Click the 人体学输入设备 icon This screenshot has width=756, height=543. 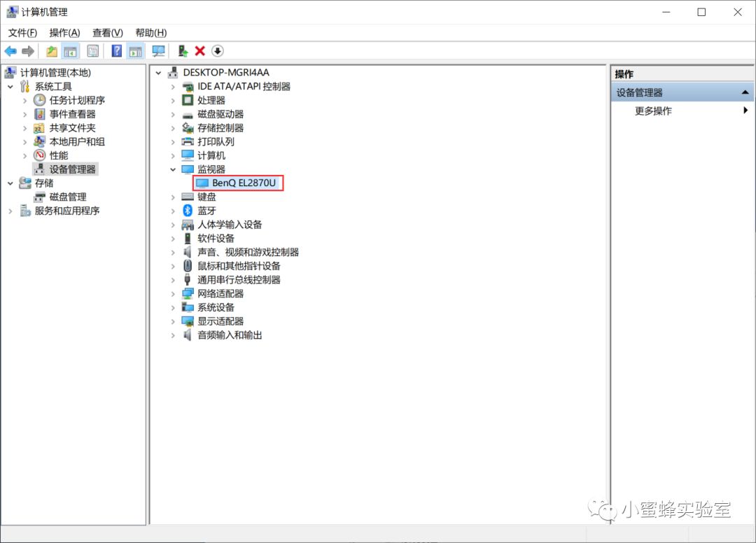tap(188, 225)
